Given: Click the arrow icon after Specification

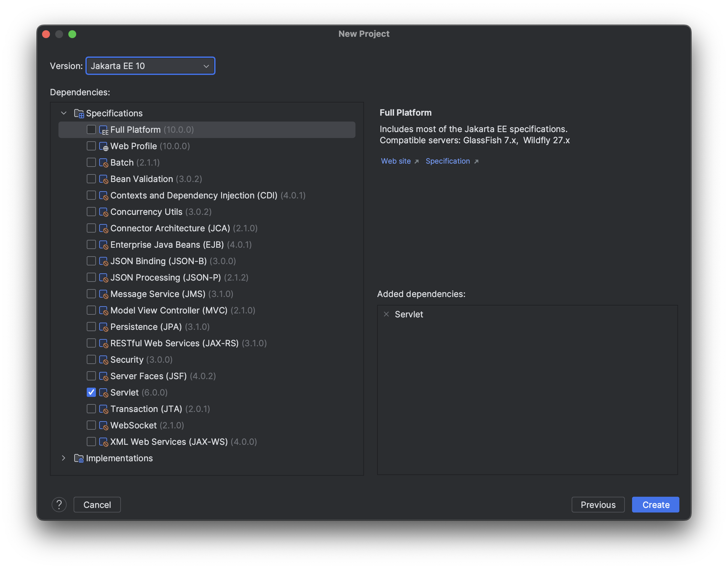Looking at the screenshot, I should 476,161.
